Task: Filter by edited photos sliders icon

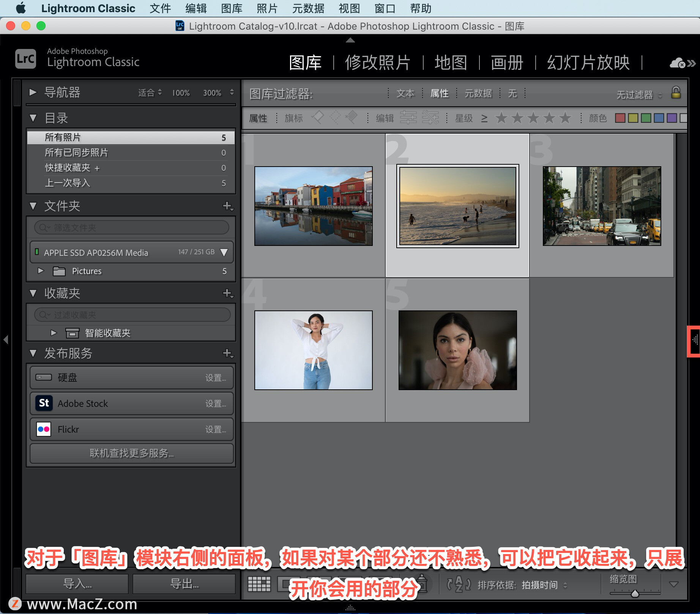Action: click(x=408, y=118)
